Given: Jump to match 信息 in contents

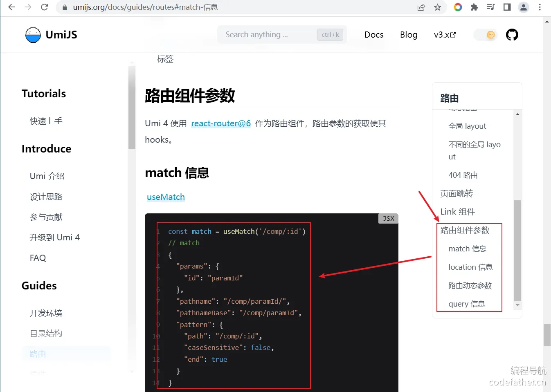Looking at the screenshot, I should [x=467, y=249].
